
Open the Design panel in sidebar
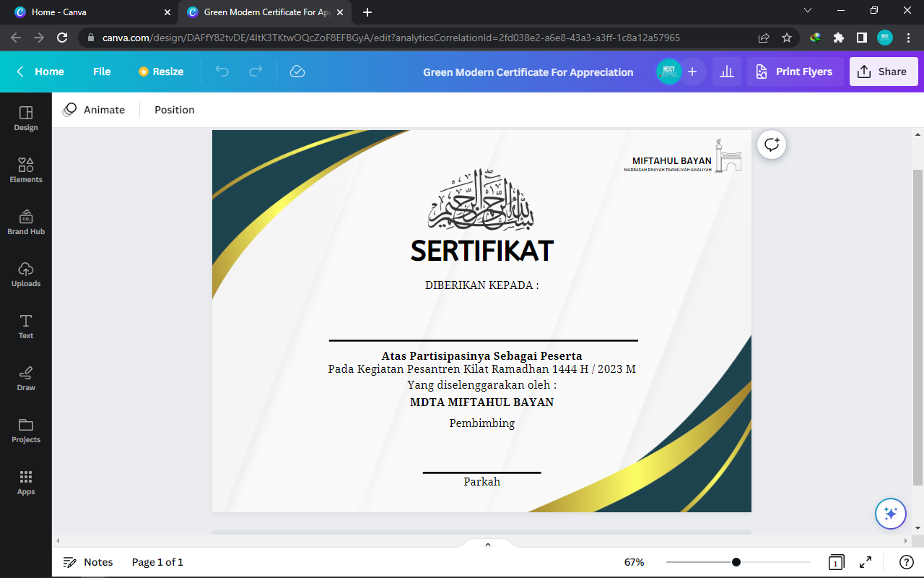(26, 118)
